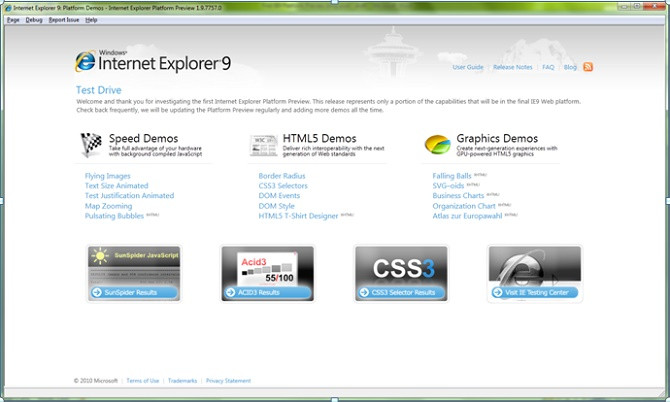The height and width of the screenshot is (402, 670).
Task: Launch the SVG-oids demo
Action: (448, 186)
